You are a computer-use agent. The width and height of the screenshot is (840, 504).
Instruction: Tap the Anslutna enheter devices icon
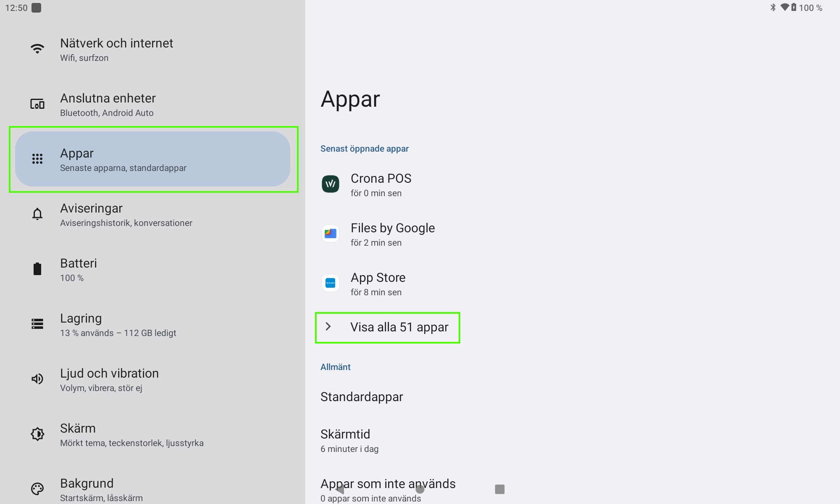click(x=37, y=104)
